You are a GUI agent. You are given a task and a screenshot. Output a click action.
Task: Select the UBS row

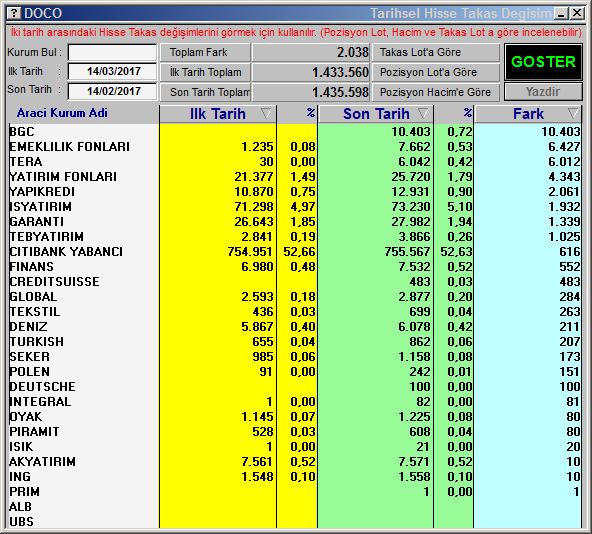[294, 522]
